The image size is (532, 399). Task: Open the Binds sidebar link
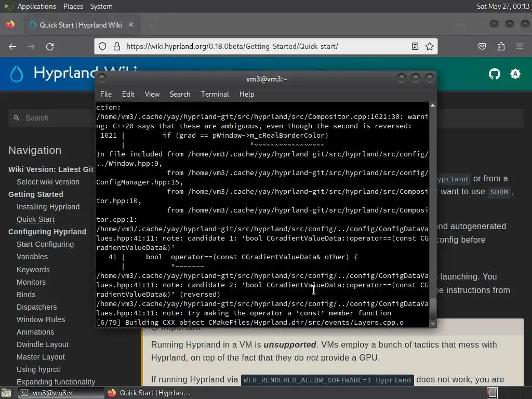point(26,295)
